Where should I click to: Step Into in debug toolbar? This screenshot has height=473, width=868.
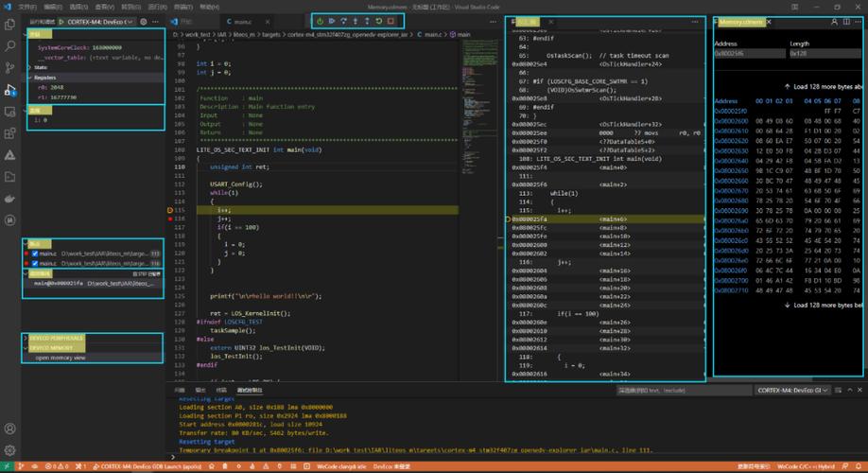pyautogui.click(x=356, y=21)
